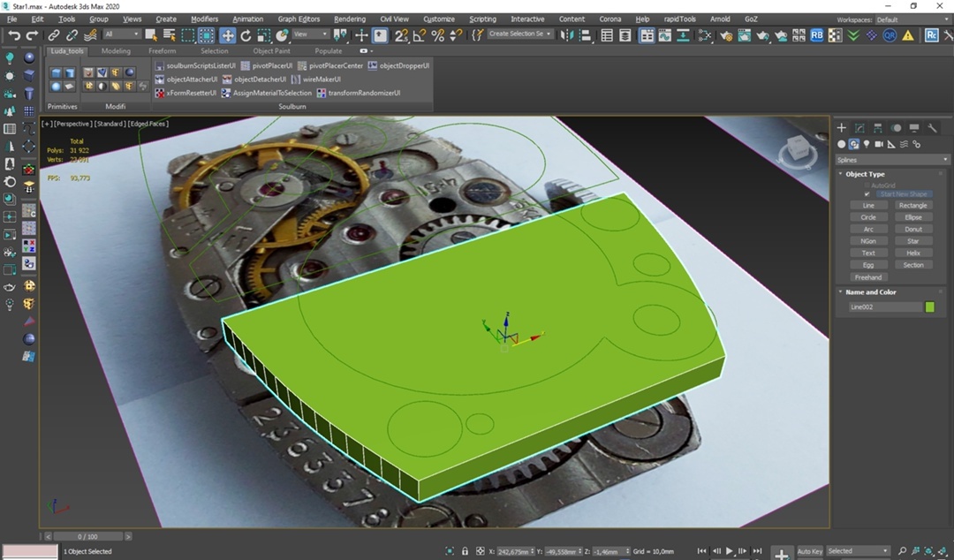This screenshot has width=954, height=560.
Task: Open the Splines category dropdown
Action: click(x=892, y=160)
